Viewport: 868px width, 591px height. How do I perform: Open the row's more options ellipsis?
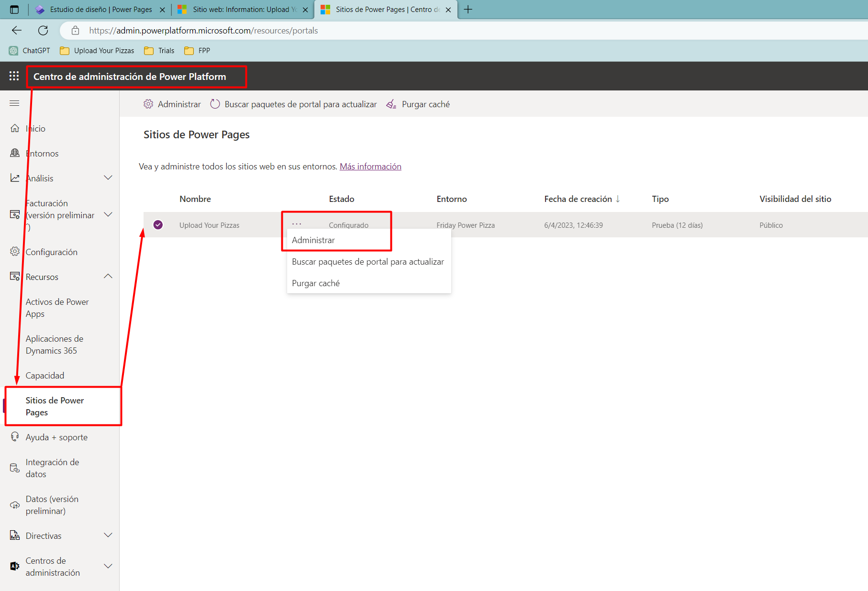pos(297,224)
